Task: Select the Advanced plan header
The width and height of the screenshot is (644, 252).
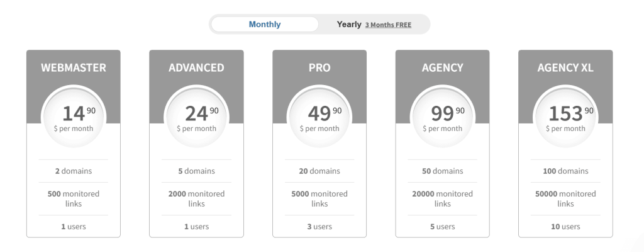Action: click(196, 68)
